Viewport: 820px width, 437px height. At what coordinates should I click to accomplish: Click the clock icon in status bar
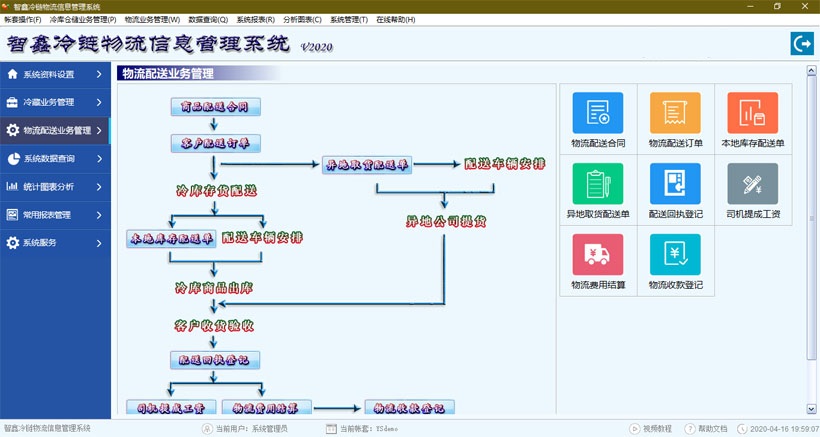click(x=742, y=429)
